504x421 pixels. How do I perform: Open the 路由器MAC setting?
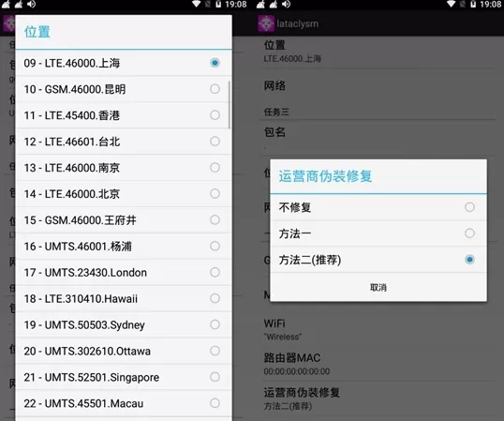coord(379,364)
